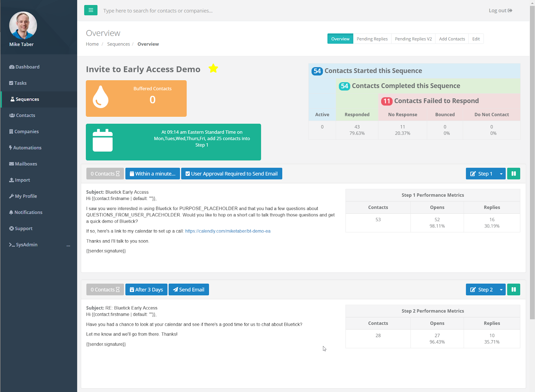Click Step 2 opens value 96.43%

(x=437, y=342)
